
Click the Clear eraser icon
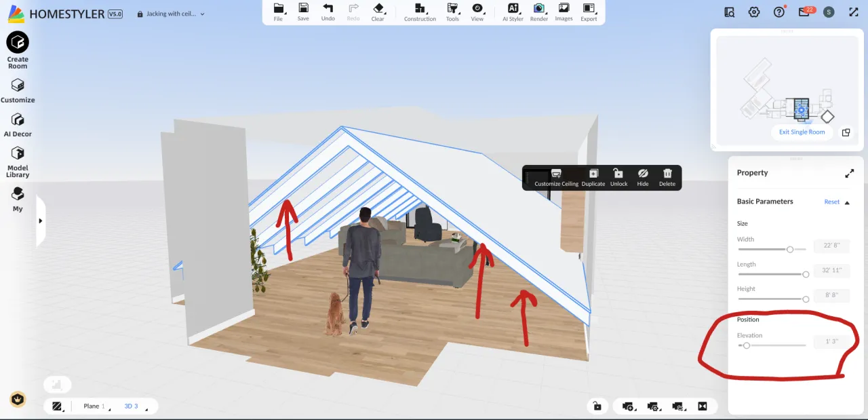click(x=378, y=9)
